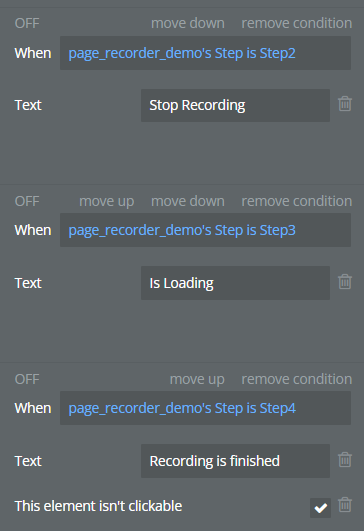364x531 pixels.
Task: Move the Step3 condition up
Action: pos(107,201)
